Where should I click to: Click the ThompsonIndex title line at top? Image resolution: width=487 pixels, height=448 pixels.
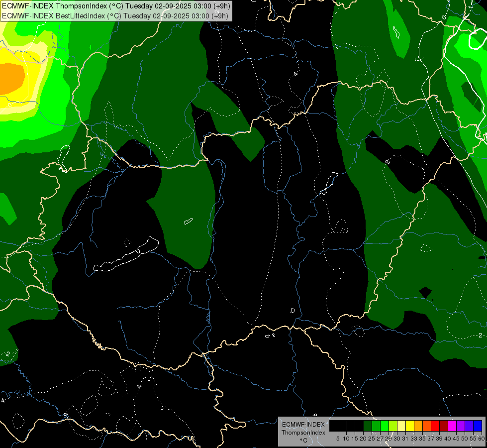coord(116,6)
